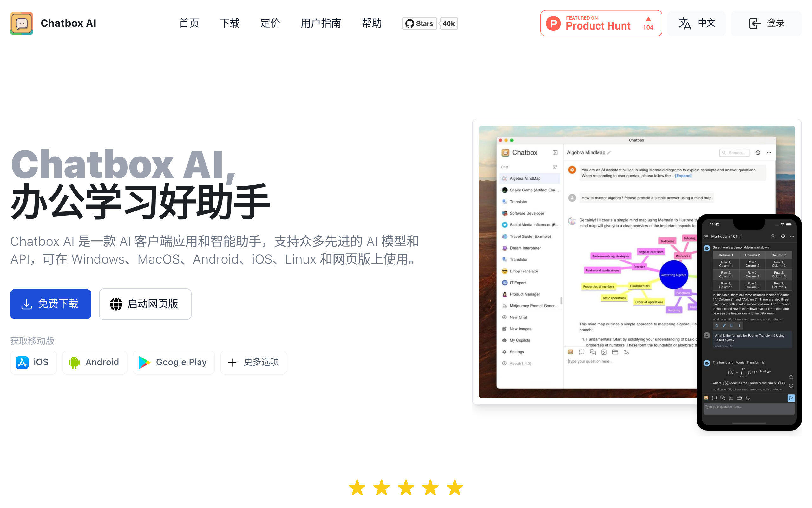Screen dimensions: 812x508
Task: Click the 40k star count badge
Action: click(x=449, y=23)
